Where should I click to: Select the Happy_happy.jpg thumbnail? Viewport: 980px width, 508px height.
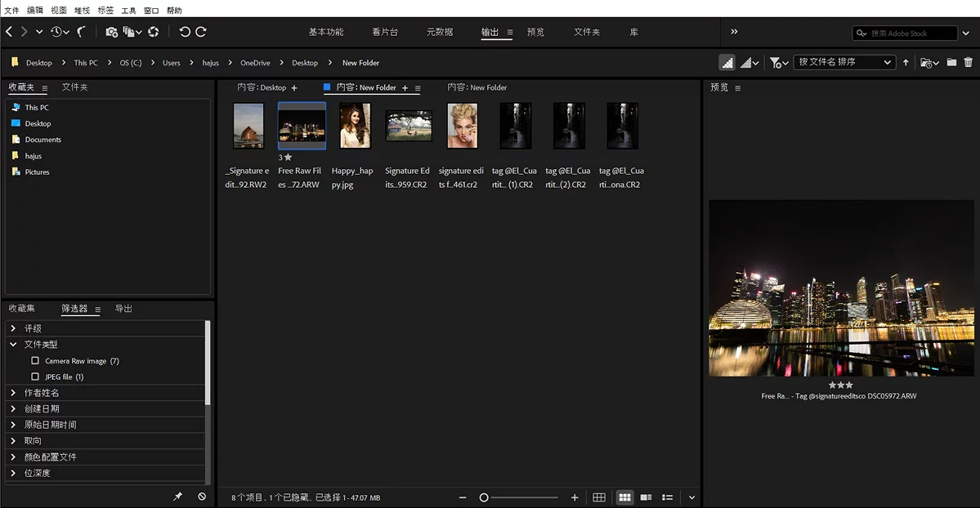coord(355,127)
